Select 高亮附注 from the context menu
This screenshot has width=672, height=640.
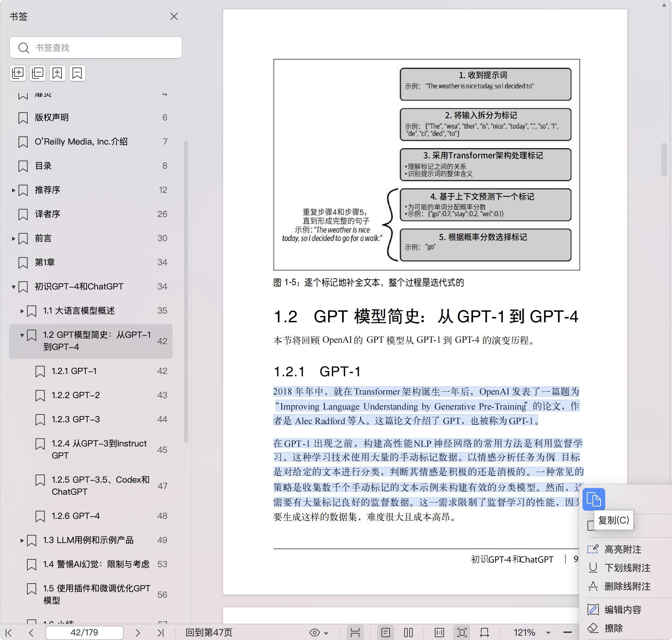pyautogui.click(x=622, y=549)
